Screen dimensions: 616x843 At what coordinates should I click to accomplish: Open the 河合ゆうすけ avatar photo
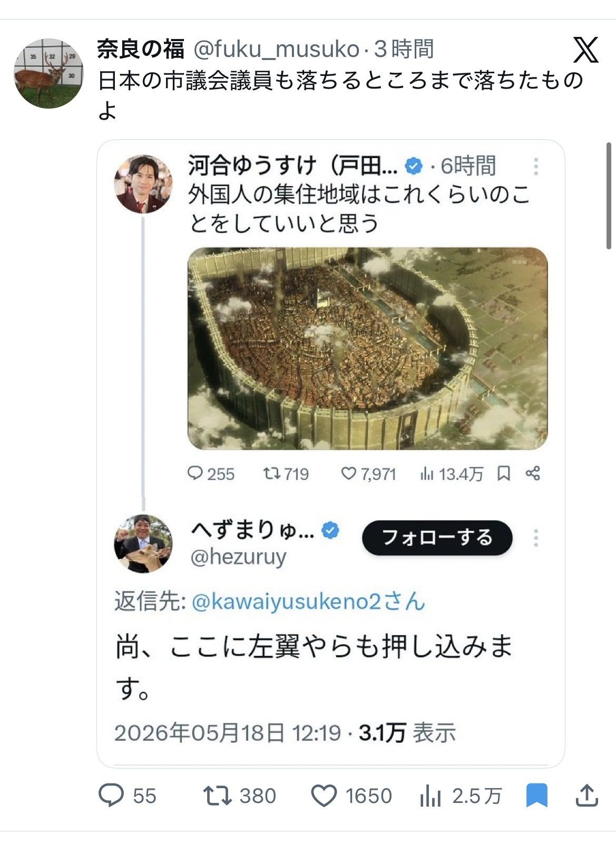click(143, 184)
